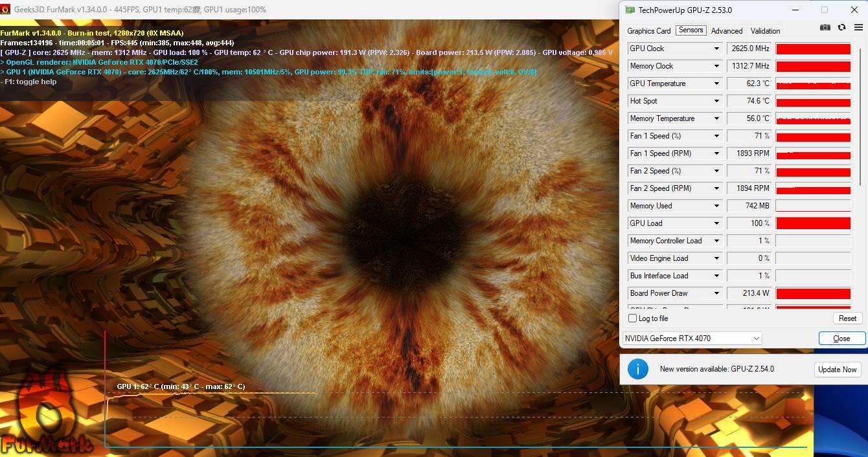Click the blue info icon in update notice
868x457 pixels.
point(638,369)
